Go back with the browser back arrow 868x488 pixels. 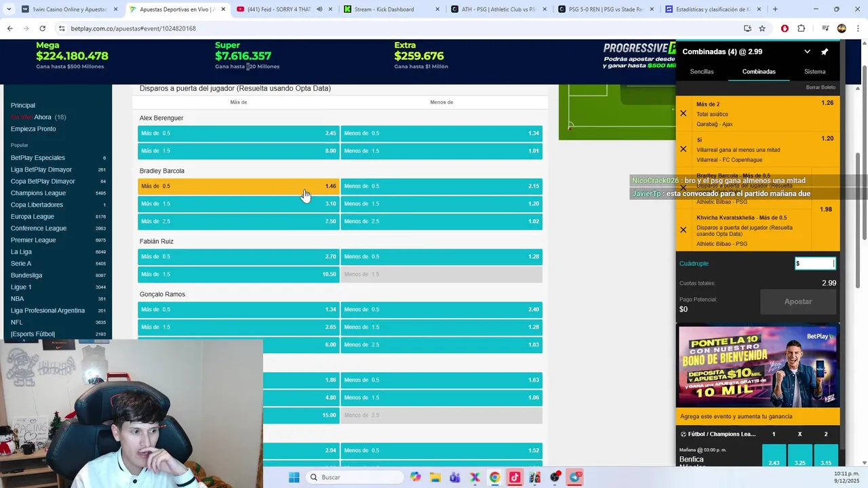pos(9,28)
